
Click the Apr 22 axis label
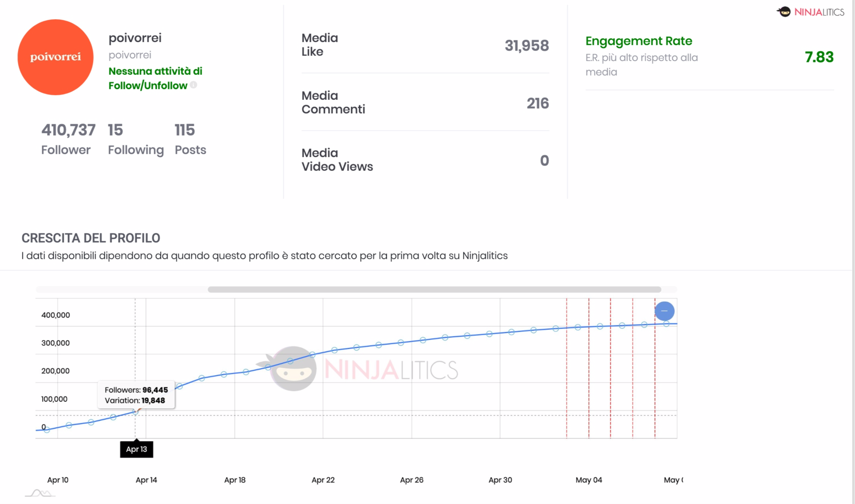[323, 480]
